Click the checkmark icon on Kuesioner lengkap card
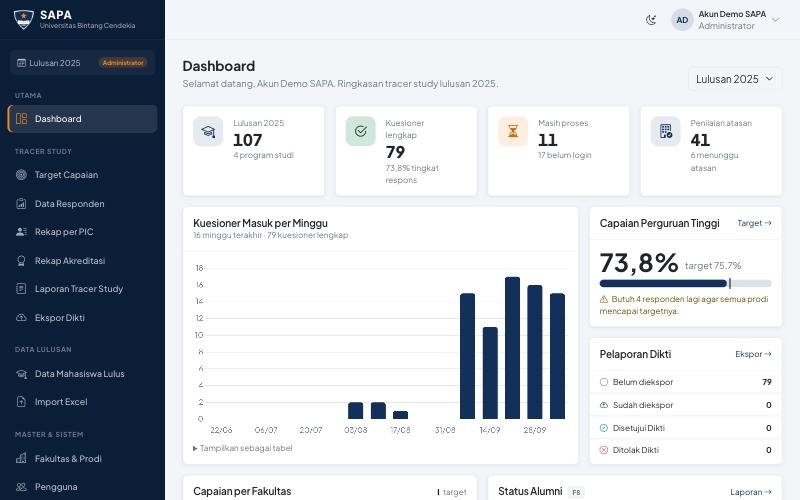The height and width of the screenshot is (500, 800). point(360,131)
